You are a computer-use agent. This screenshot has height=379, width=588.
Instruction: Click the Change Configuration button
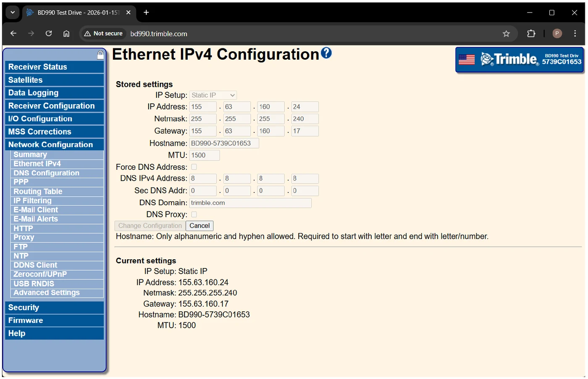tap(150, 226)
